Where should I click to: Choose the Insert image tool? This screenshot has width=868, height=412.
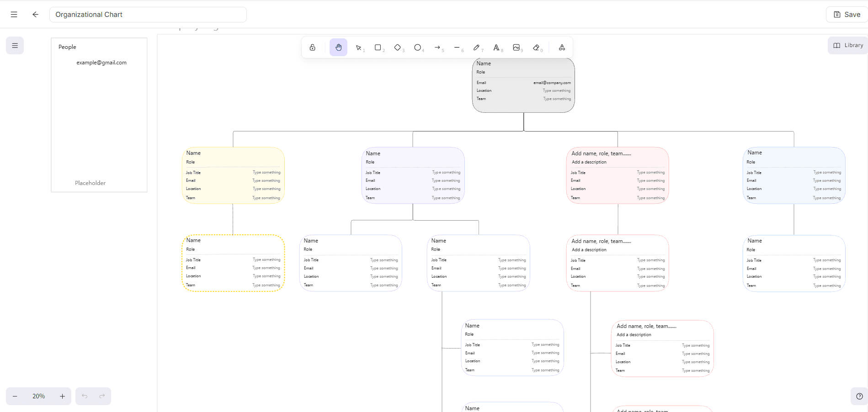coord(517,48)
